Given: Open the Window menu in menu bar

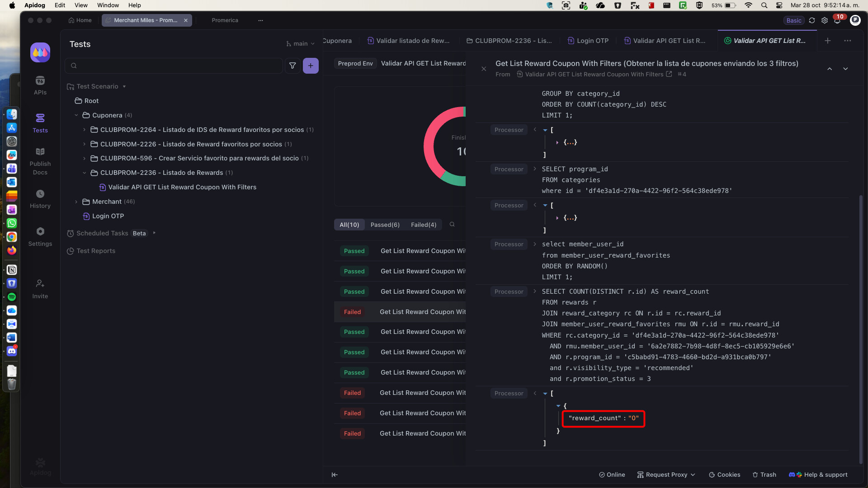Looking at the screenshot, I should click(x=108, y=5).
